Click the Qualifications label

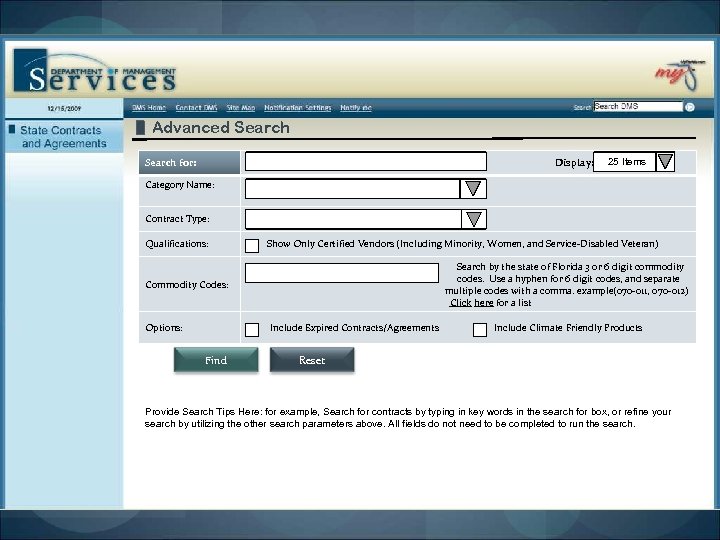coord(177,244)
